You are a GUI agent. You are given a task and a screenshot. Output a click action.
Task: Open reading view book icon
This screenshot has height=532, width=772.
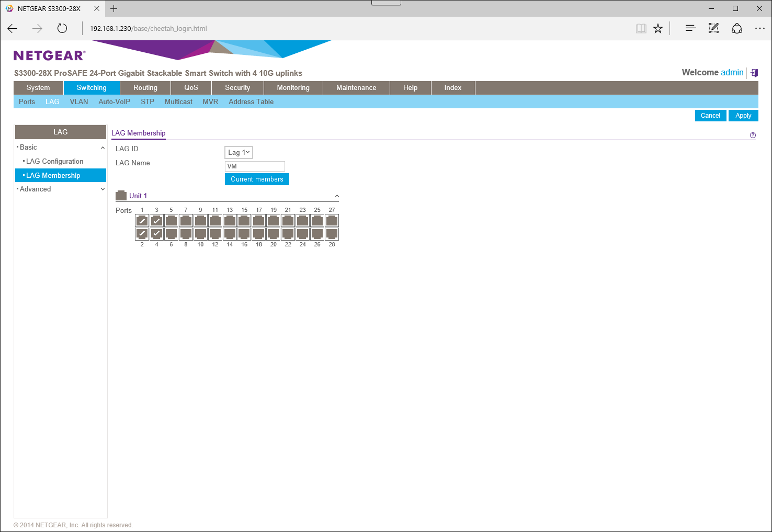tap(641, 29)
